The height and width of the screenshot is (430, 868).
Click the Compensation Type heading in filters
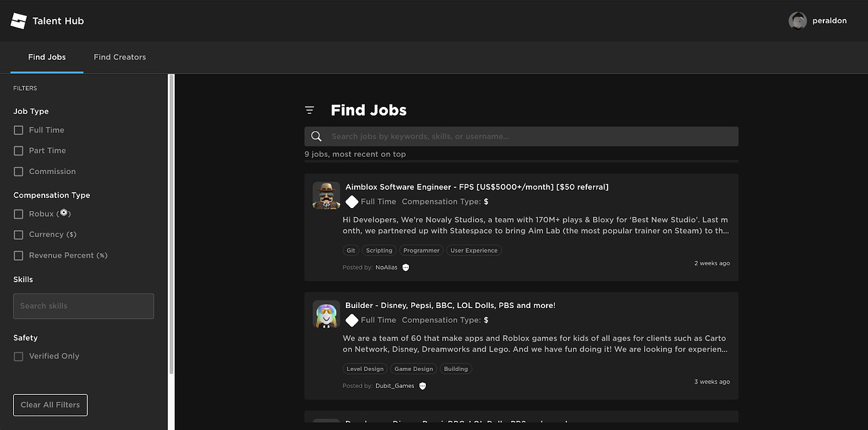[52, 196]
